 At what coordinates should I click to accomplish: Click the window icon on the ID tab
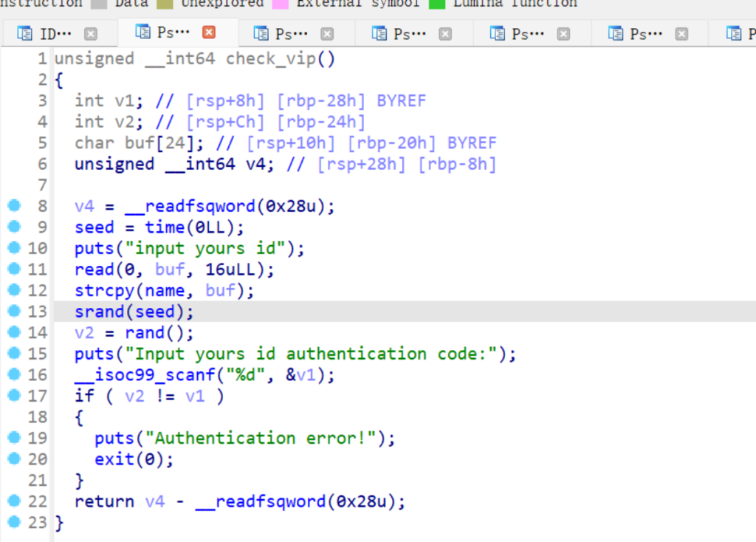[x=25, y=33]
